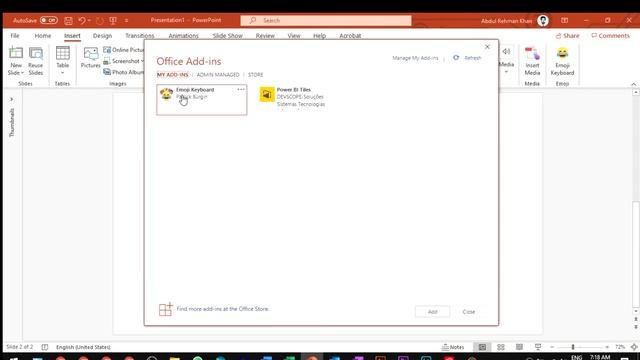Close the Office Add-ins dialog with X
This screenshot has height=360, width=640.
click(487, 47)
